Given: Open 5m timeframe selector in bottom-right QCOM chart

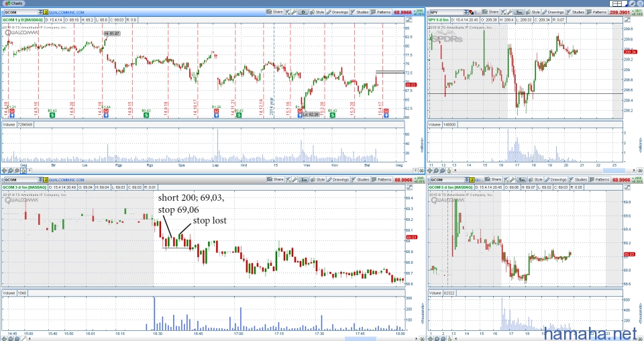Looking at the screenshot, I should click(522, 180).
